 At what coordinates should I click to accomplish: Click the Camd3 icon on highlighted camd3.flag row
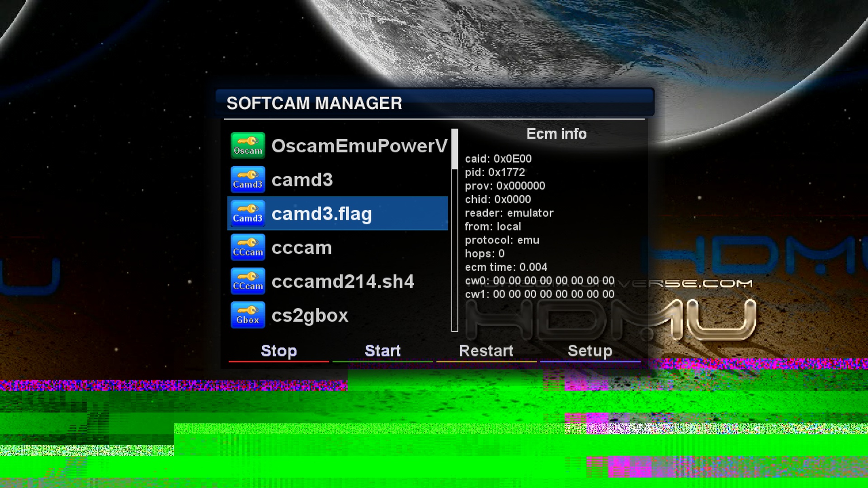pos(248,213)
